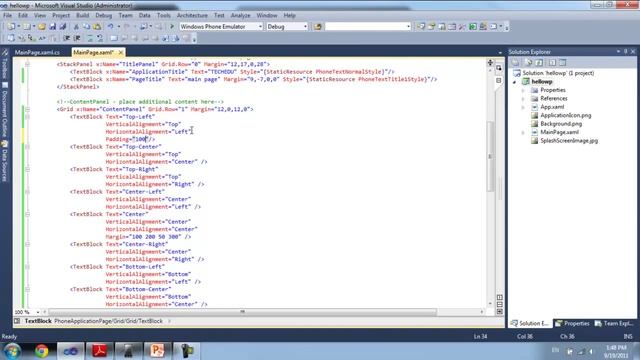Screen dimensions: 640x360
Task: Click the Save All toolbar icon
Action: click(62, 27)
